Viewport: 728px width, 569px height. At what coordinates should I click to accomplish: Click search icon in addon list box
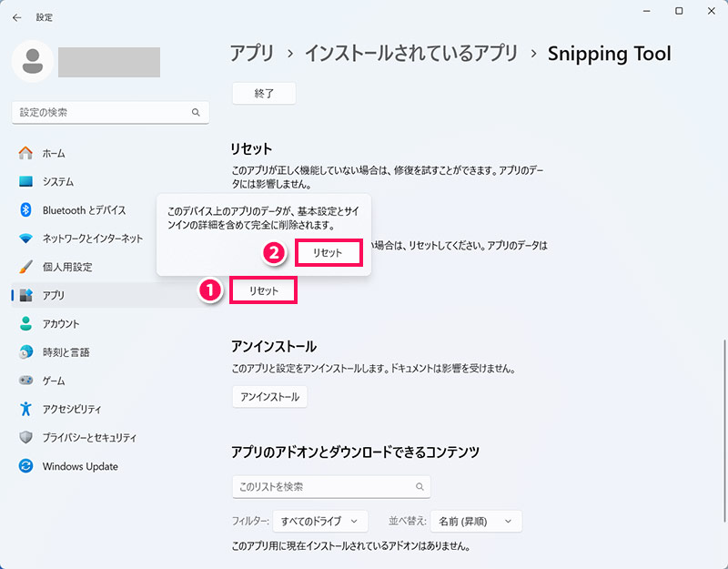(x=420, y=487)
